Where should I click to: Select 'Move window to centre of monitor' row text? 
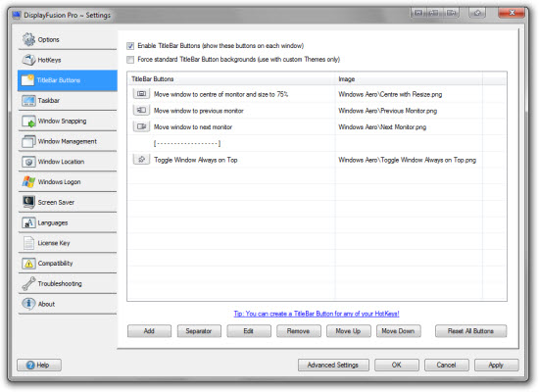click(x=221, y=94)
